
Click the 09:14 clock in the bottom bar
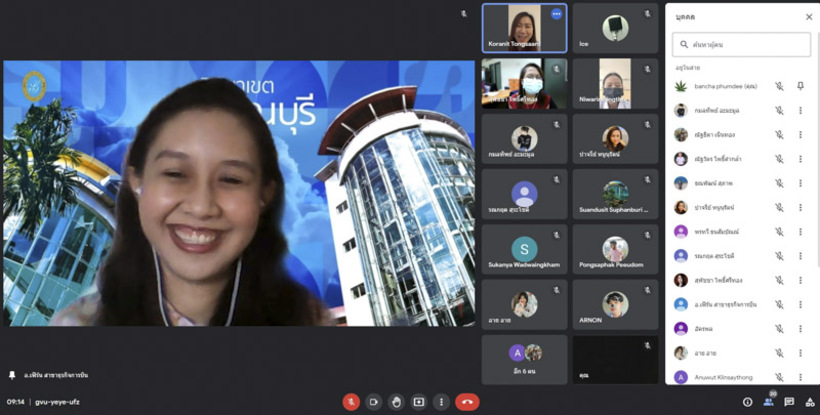point(15,402)
